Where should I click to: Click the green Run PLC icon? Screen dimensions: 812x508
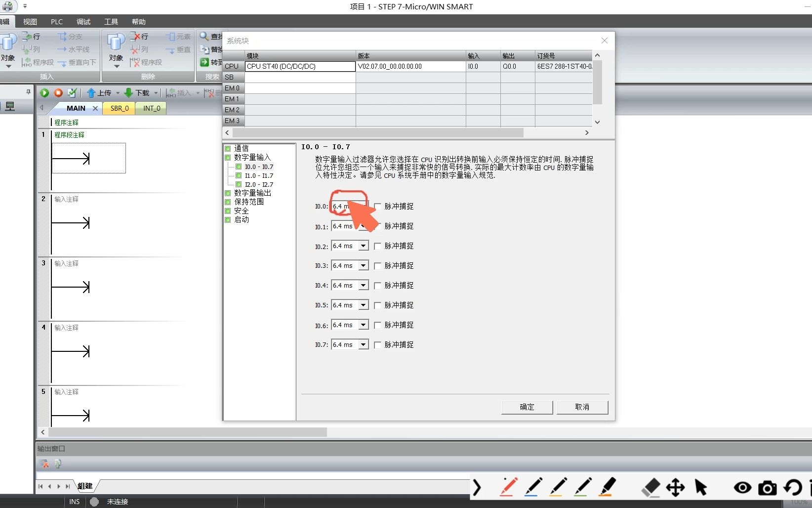click(44, 93)
